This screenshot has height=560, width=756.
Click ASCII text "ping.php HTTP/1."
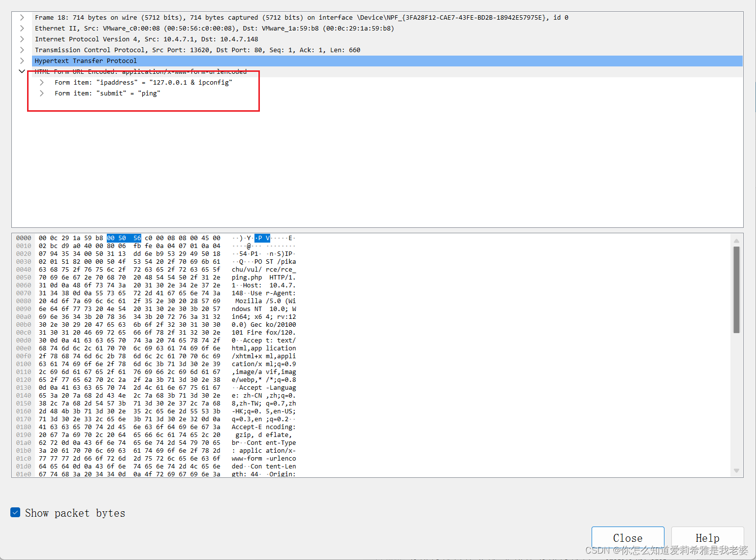[264, 278]
